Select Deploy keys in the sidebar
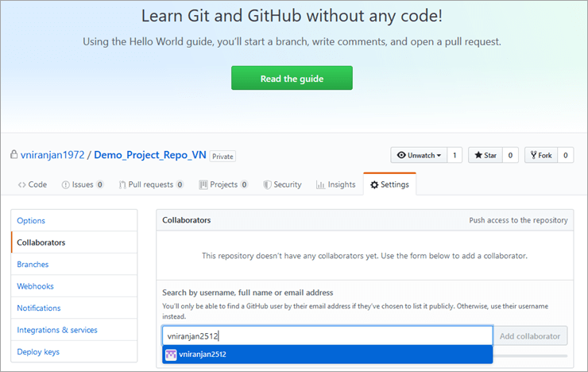 [x=38, y=352]
